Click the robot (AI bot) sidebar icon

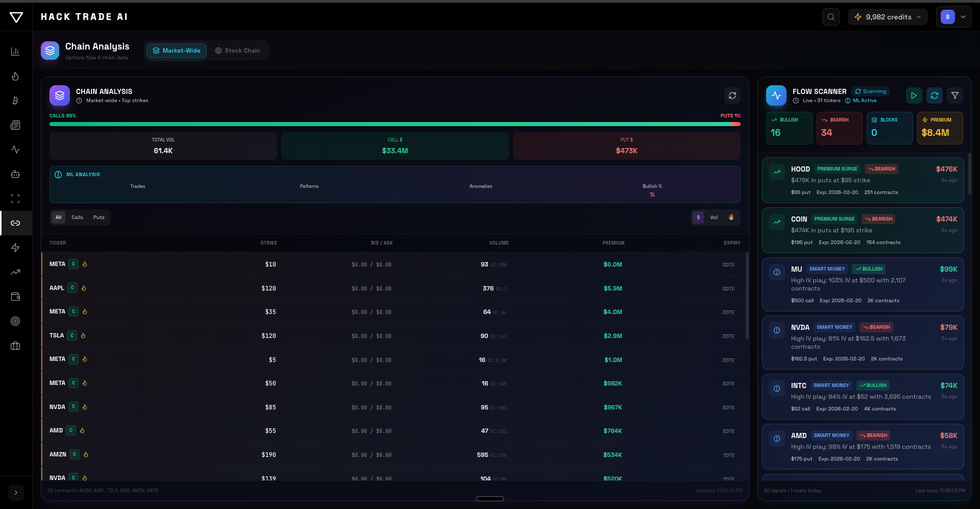[x=15, y=174]
